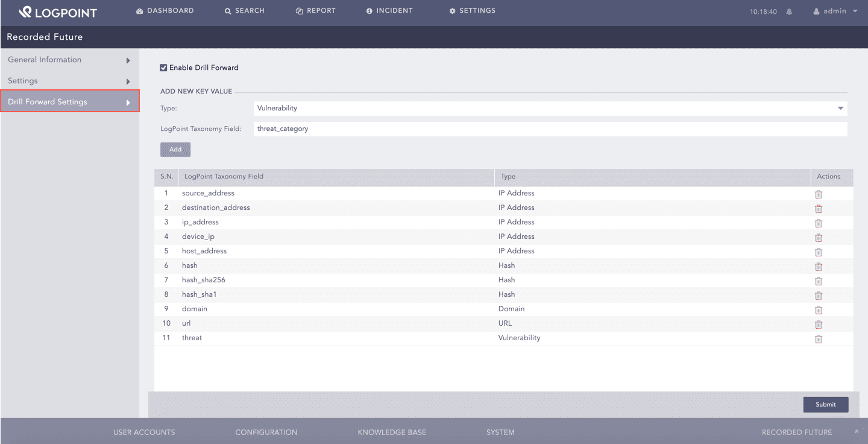Screen dimensions: 868x444
Task: Delete the threat Vulnerability row
Action: [818, 339]
